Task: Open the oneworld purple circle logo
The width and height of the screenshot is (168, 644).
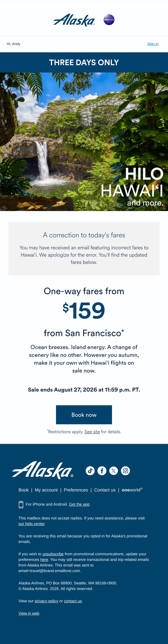Action: (109, 20)
